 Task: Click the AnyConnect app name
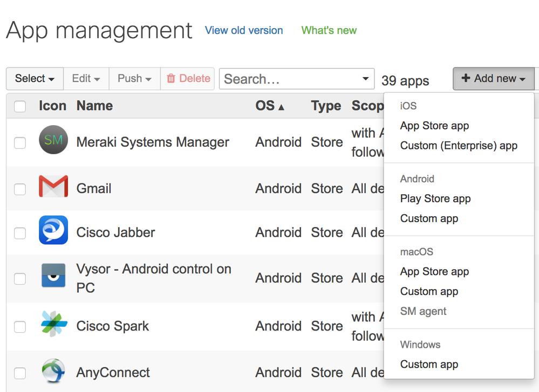tap(113, 373)
